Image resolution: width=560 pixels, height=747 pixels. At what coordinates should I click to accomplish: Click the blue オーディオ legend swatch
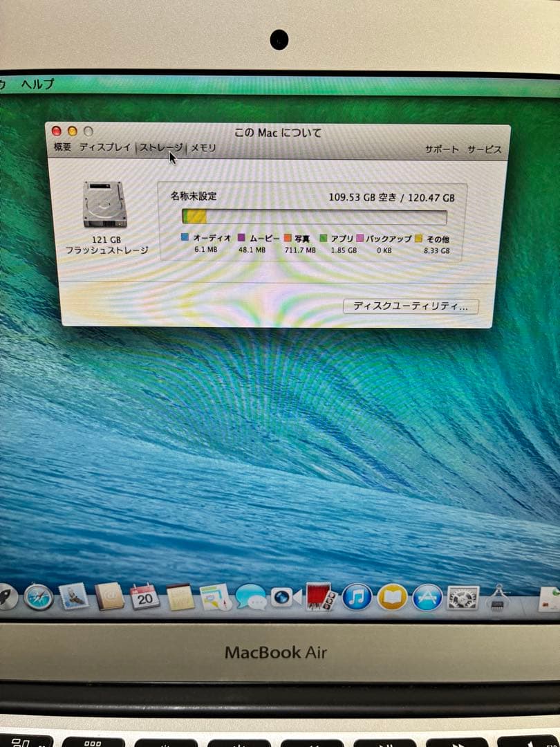pyautogui.click(x=184, y=237)
